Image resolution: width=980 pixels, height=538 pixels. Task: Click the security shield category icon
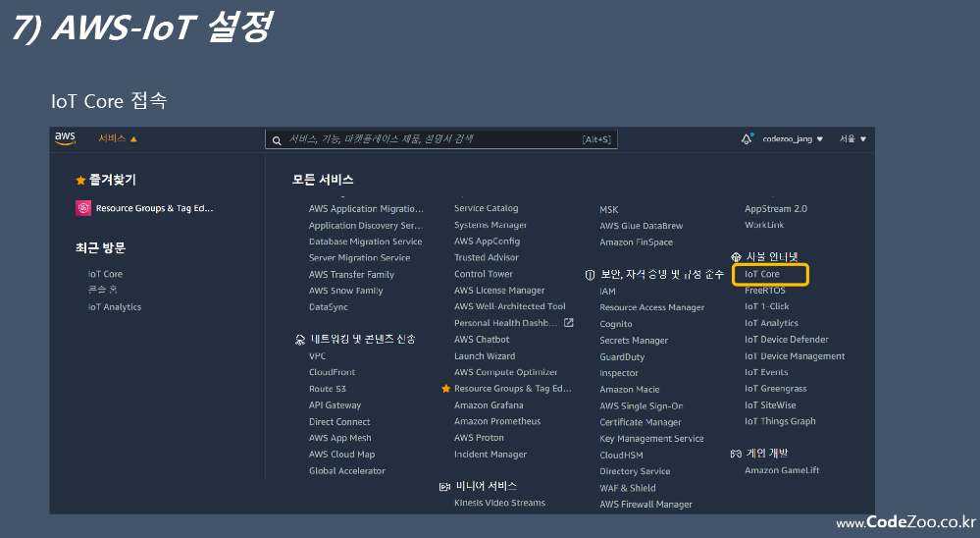pos(590,275)
